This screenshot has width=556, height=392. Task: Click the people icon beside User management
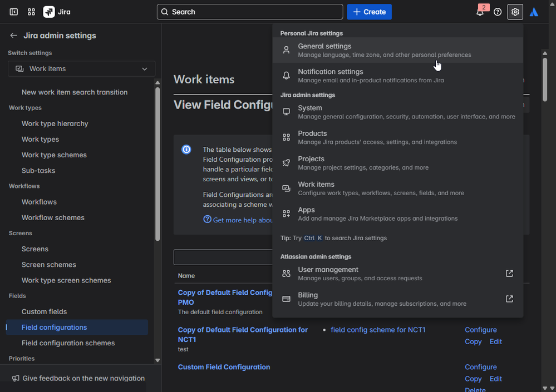[286, 274]
